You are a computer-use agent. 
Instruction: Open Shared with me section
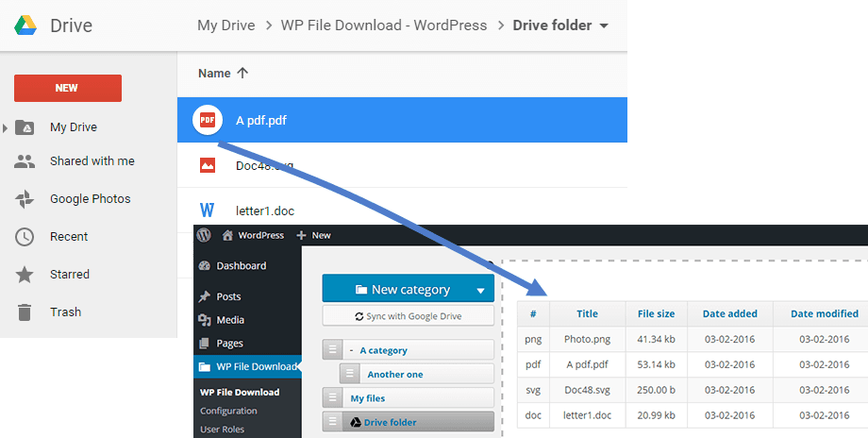click(92, 161)
